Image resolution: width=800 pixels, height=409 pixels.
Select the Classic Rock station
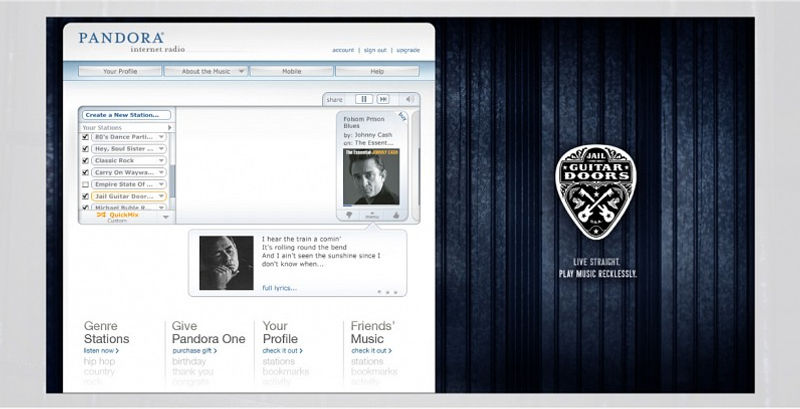129,161
